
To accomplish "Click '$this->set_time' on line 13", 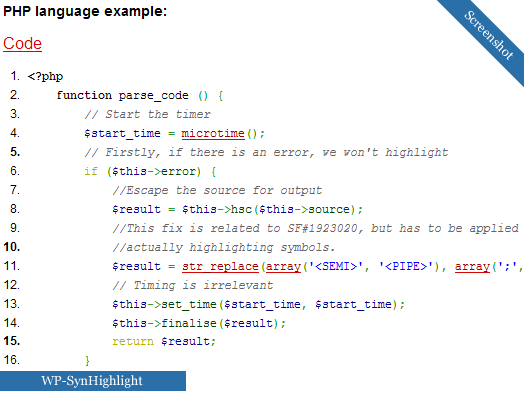I will tap(164, 304).
